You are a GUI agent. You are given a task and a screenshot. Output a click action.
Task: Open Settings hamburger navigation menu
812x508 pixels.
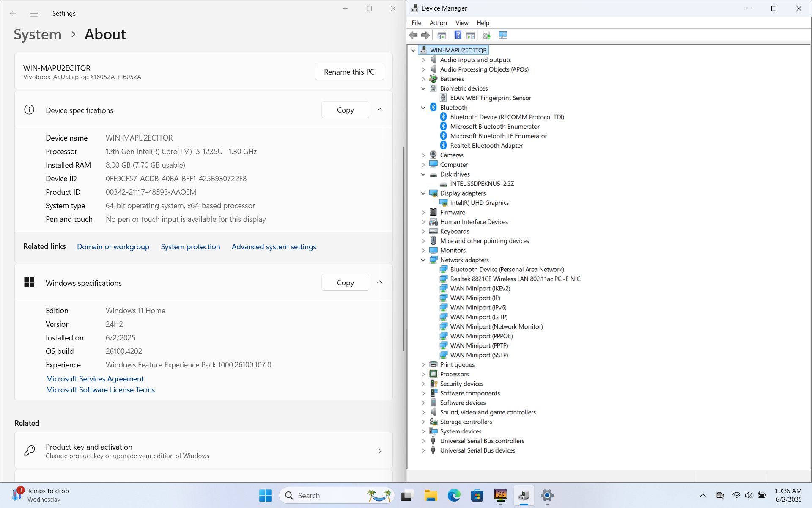34,14
